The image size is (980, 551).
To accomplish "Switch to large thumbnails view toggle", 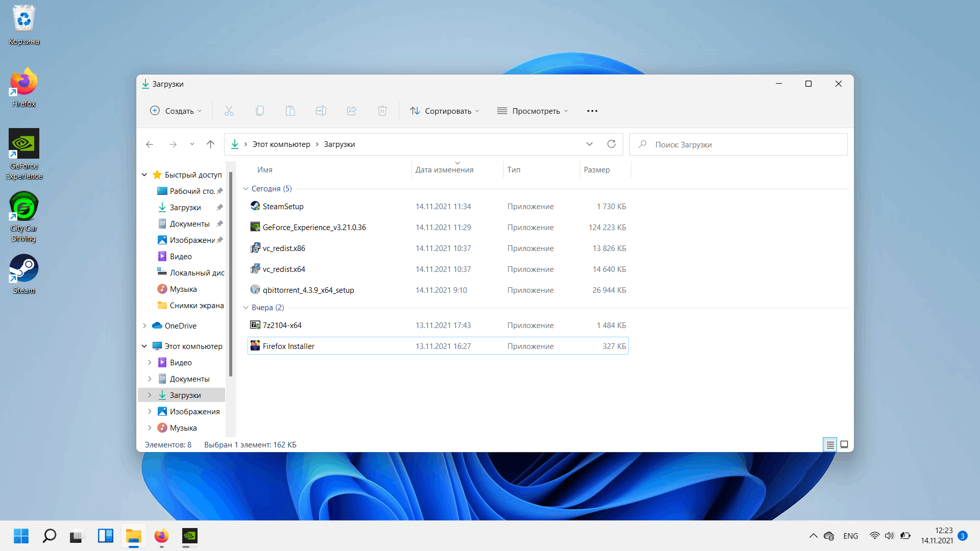I will (844, 445).
